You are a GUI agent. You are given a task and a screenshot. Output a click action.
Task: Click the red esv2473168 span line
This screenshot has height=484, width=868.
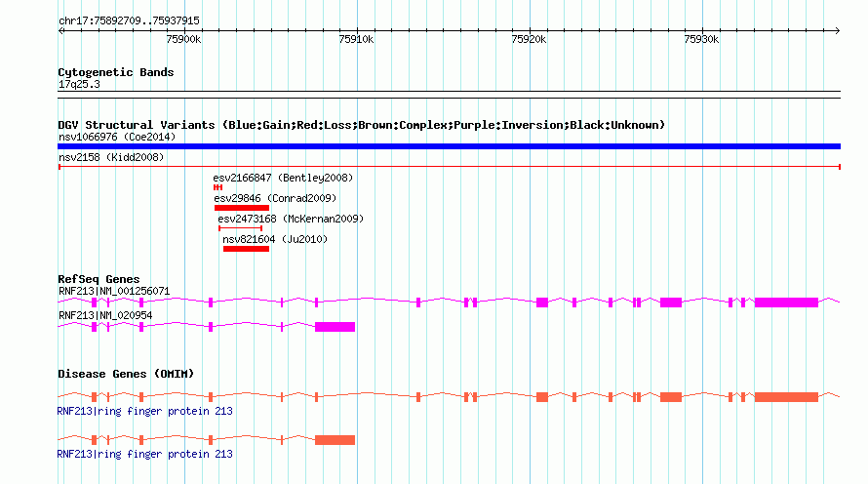(240, 228)
